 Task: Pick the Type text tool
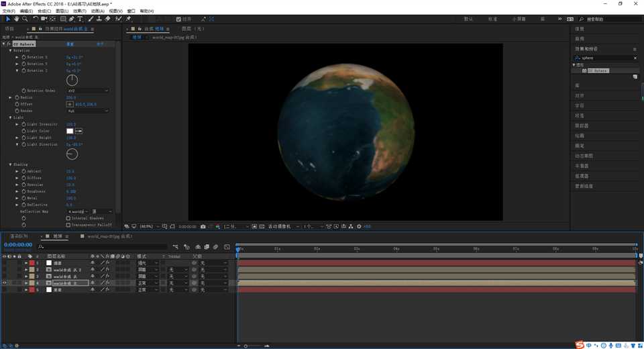click(x=80, y=19)
